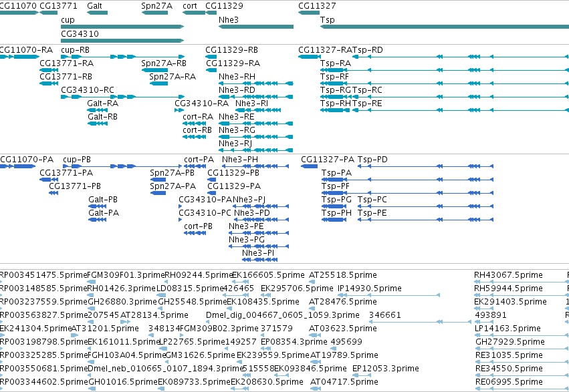
Task: Click Nhe3-RH transcript label
Action: coord(237,76)
